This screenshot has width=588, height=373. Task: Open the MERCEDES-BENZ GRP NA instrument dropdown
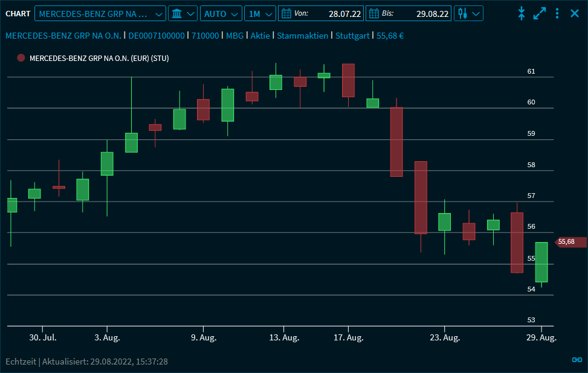pyautogui.click(x=100, y=13)
